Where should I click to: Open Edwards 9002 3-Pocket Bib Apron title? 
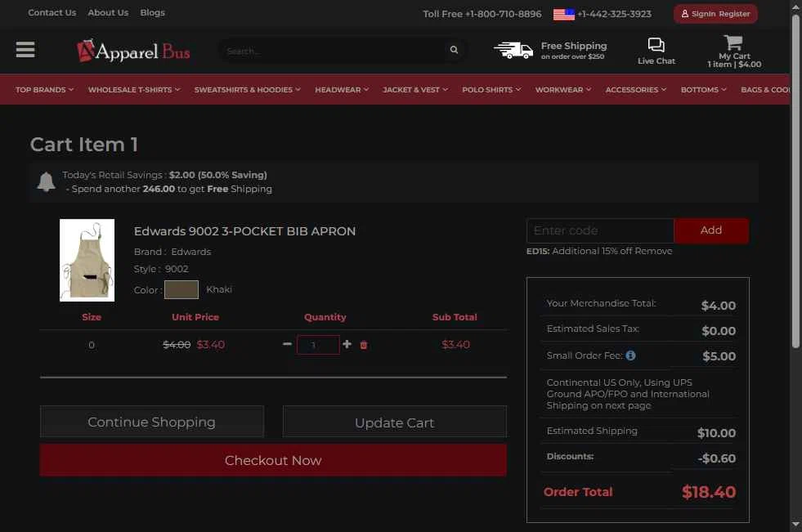244,231
